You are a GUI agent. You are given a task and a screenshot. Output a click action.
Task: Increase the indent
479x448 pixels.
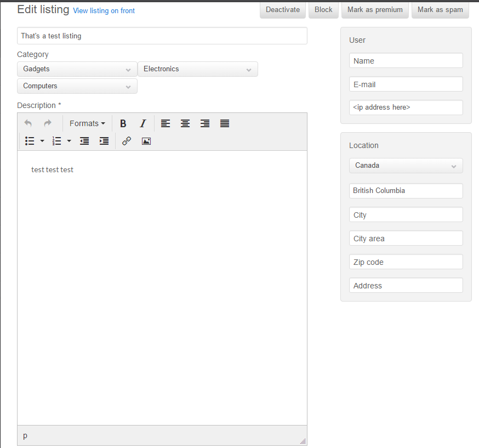click(104, 141)
